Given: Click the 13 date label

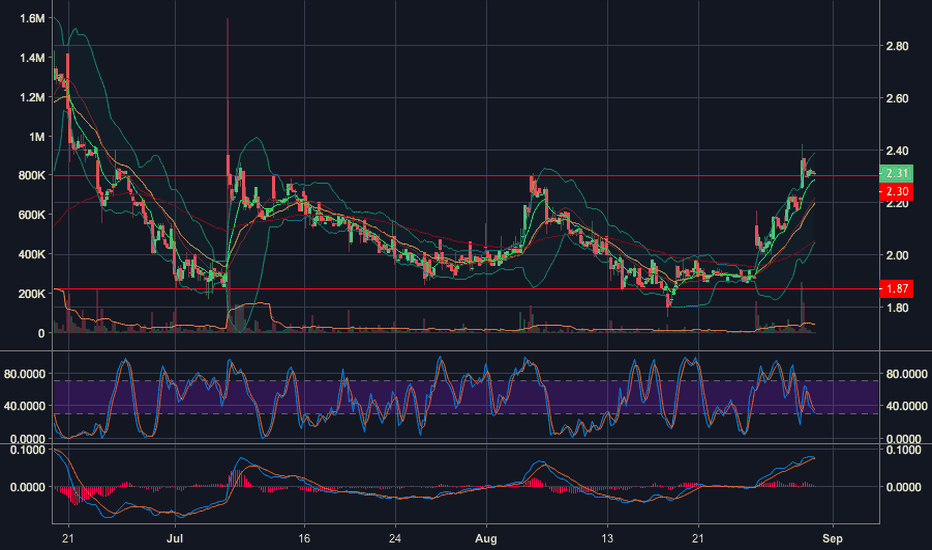Looking at the screenshot, I should click(607, 538).
